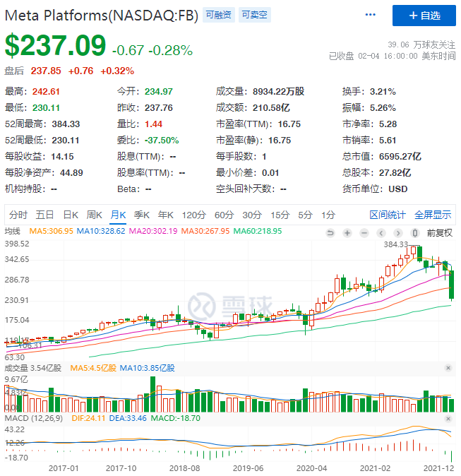Click the 39.06 万球友关注 follower count
461x476 pixels.
(x=421, y=44)
